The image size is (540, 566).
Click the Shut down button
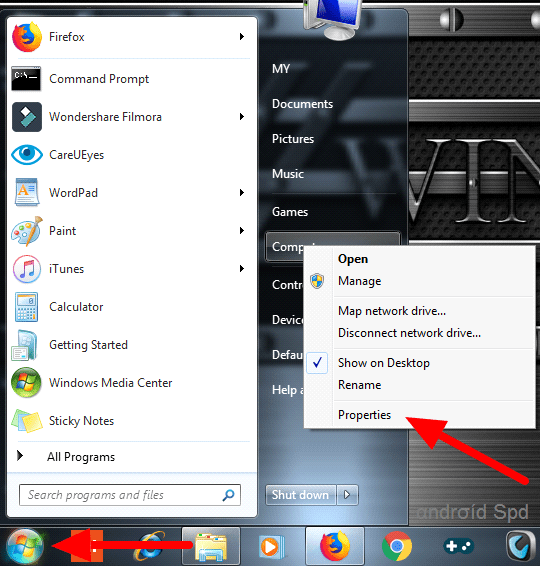tap(300, 495)
